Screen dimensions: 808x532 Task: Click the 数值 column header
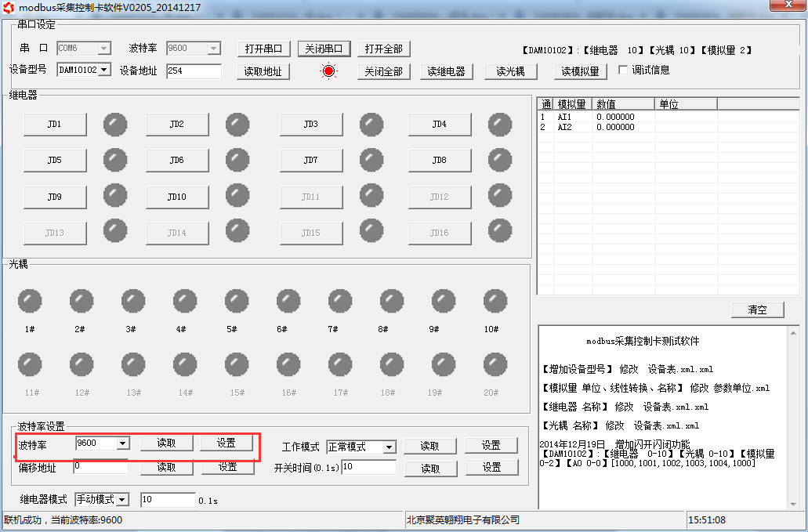(x=622, y=103)
